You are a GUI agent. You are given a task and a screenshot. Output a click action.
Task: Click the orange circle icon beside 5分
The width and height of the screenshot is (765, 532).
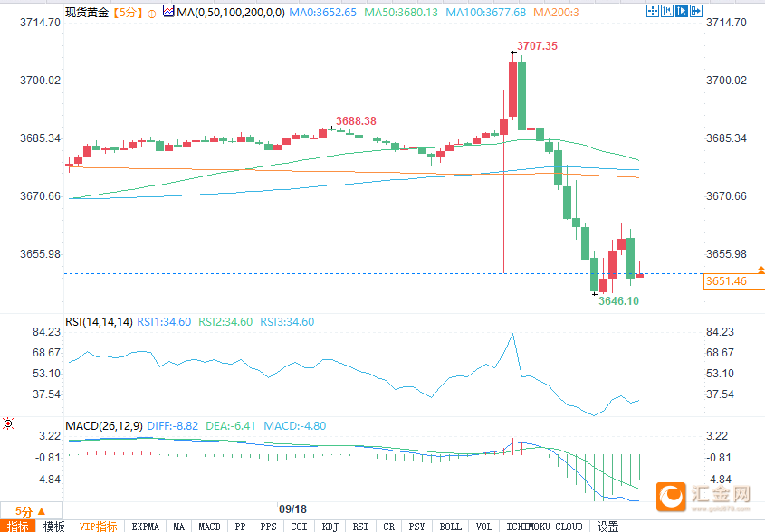click(152, 14)
